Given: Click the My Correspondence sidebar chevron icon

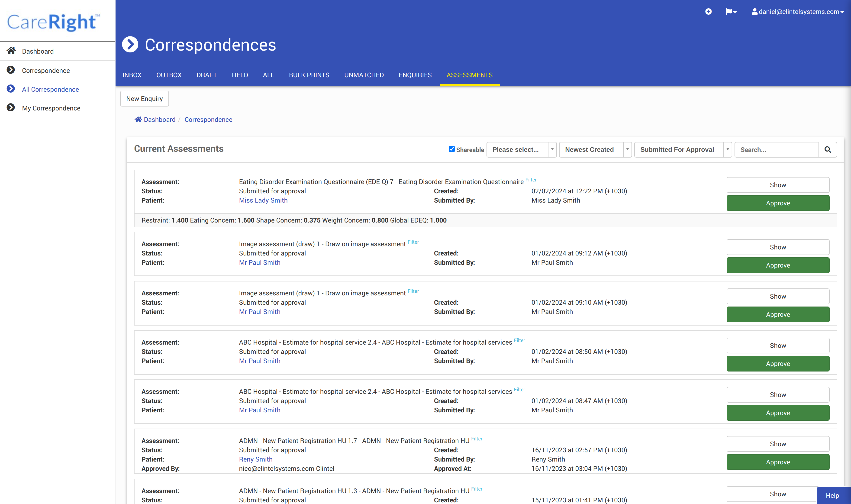Looking at the screenshot, I should (x=11, y=108).
